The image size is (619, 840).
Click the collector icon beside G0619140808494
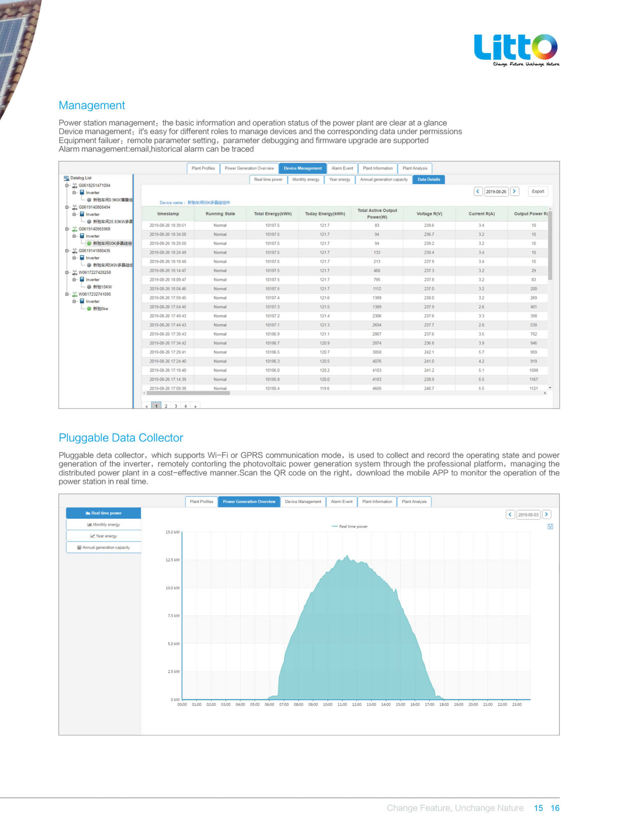pyautogui.click(x=75, y=207)
